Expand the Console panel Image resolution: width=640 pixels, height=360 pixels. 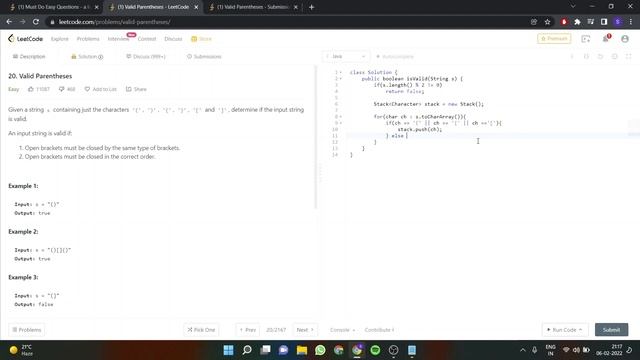click(x=342, y=330)
